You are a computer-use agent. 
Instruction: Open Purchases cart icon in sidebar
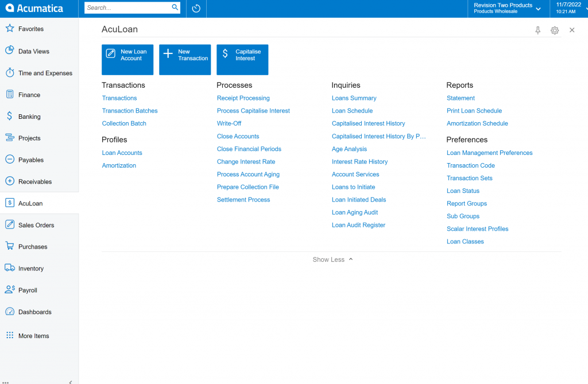click(10, 246)
